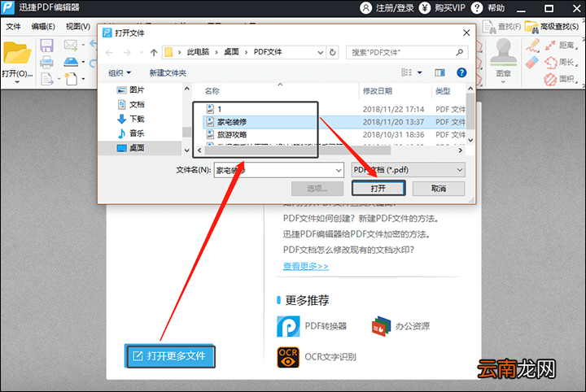Open the recent locations dropdown arrow

[x=141, y=53]
